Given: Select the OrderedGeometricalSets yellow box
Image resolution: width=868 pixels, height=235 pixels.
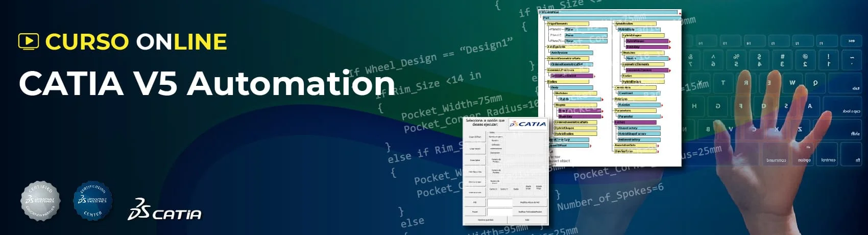Looking at the screenshot, I should coord(568,58).
